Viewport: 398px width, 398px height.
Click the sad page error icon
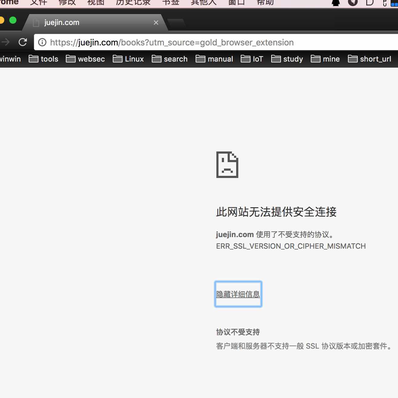coord(227,165)
